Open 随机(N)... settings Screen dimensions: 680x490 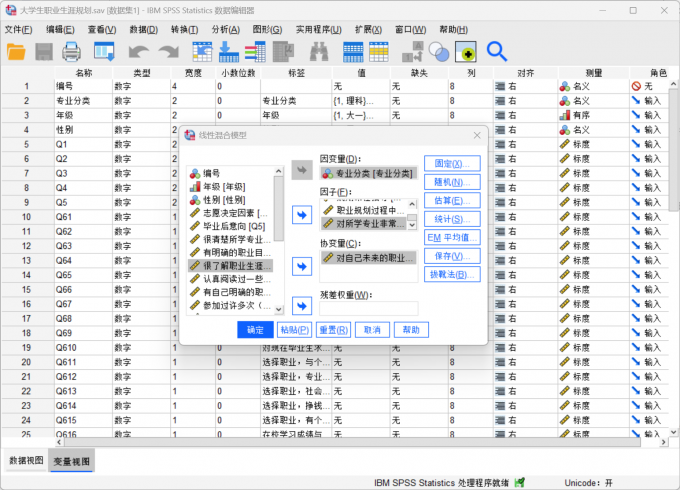pyautogui.click(x=452, y=182)
